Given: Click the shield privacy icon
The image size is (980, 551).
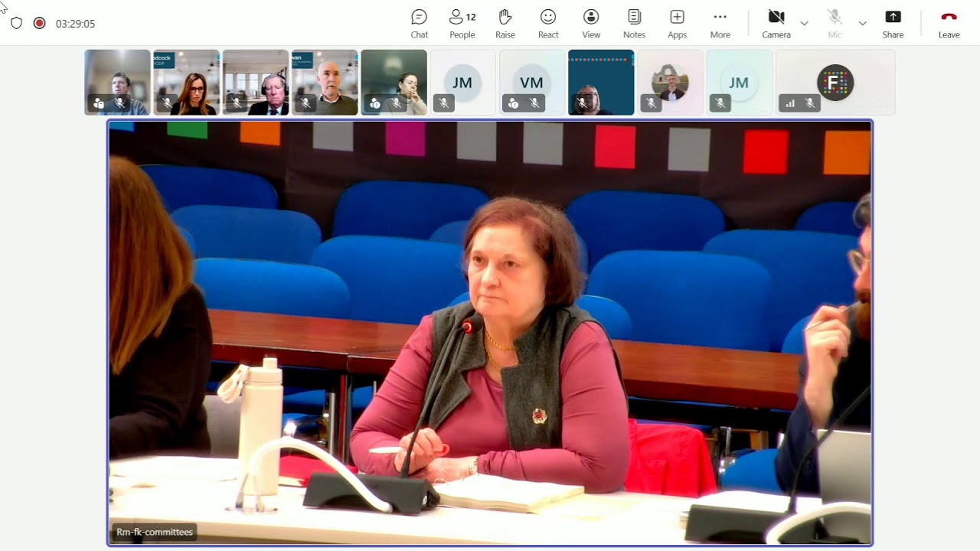Looking at the screenshot, I should [17, 23].
